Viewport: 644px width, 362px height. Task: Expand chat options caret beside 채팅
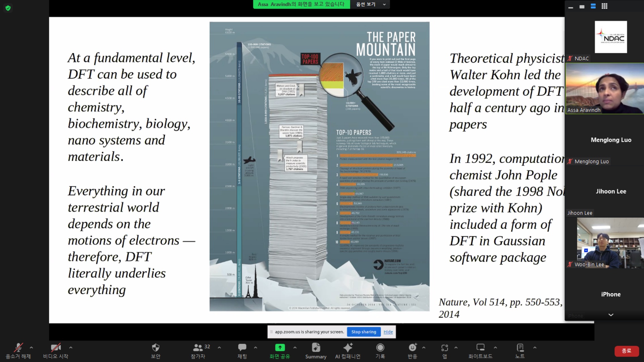(x=256, y=348)
